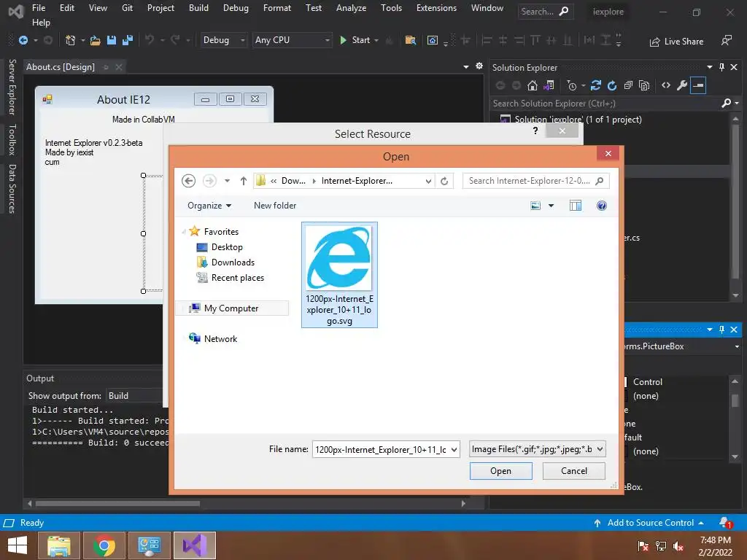The image size is (747, 560).
Task: Open the Data Sources side tab
Action: click(12, 189)
